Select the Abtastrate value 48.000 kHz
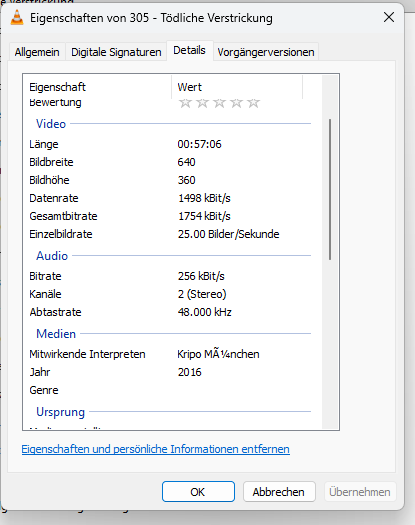 tap(204, 312)
